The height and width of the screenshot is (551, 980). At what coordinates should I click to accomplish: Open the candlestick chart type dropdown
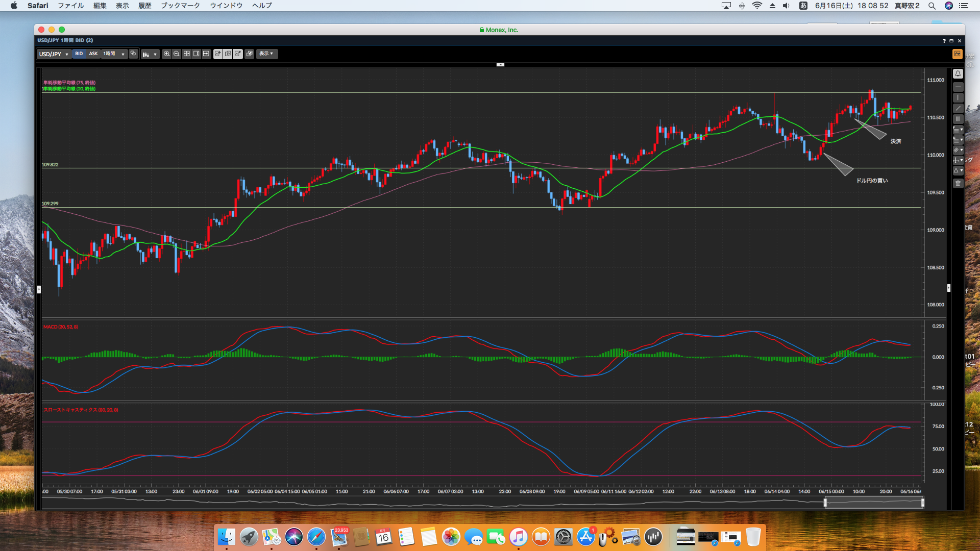pos(150,54)
